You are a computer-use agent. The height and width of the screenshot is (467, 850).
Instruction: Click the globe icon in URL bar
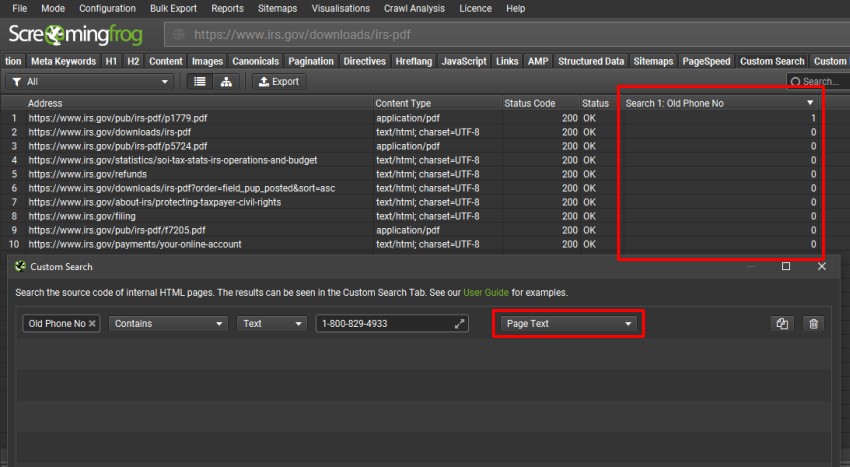[178, 35]
